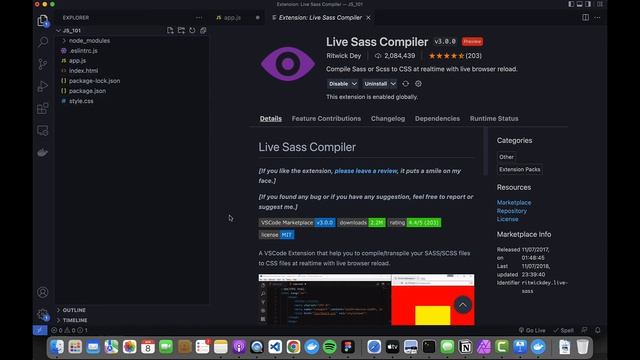The width and height of the screenshot is (640, 360).
Task: Open style.css in the file tree
Action: pyautogui.click(x=81, y=101)
